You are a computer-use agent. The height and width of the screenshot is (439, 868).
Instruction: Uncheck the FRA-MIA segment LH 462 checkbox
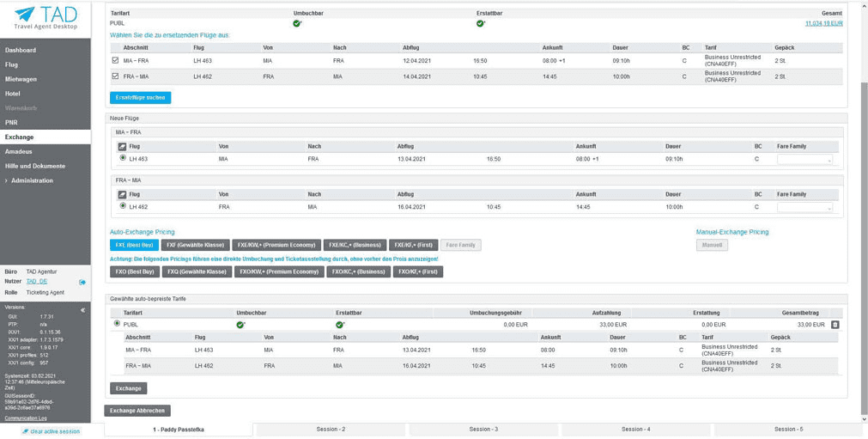coord(116,76)
